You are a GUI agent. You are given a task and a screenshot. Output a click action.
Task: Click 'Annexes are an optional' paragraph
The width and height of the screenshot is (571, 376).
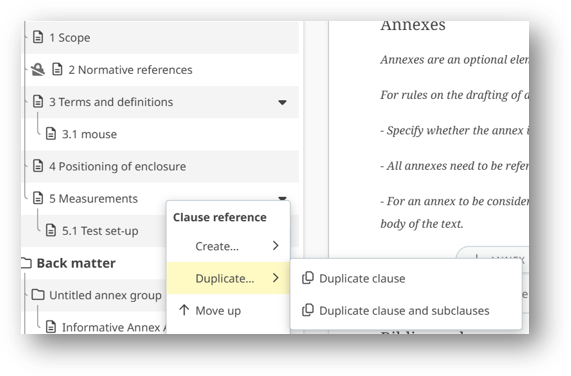pyautogui.click(x=454, y=60)
